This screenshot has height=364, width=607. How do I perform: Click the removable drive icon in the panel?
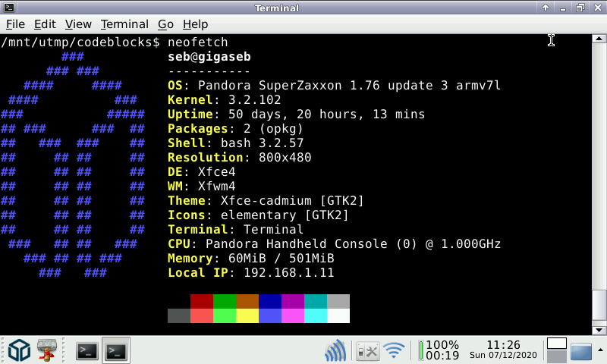click(48, 350)
